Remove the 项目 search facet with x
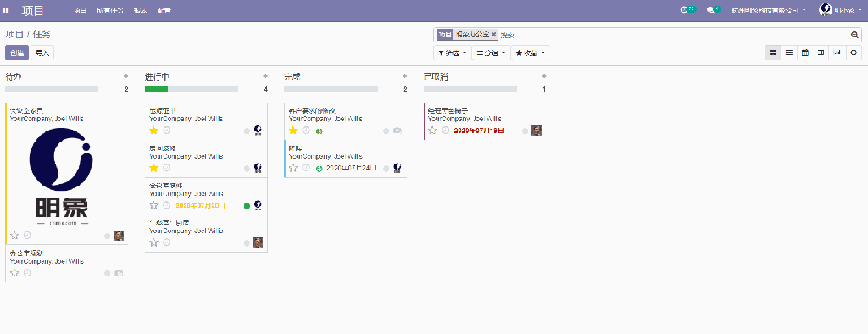Image resolution: width=868 pixels, height=334 pixels. (x=494, y=35)
